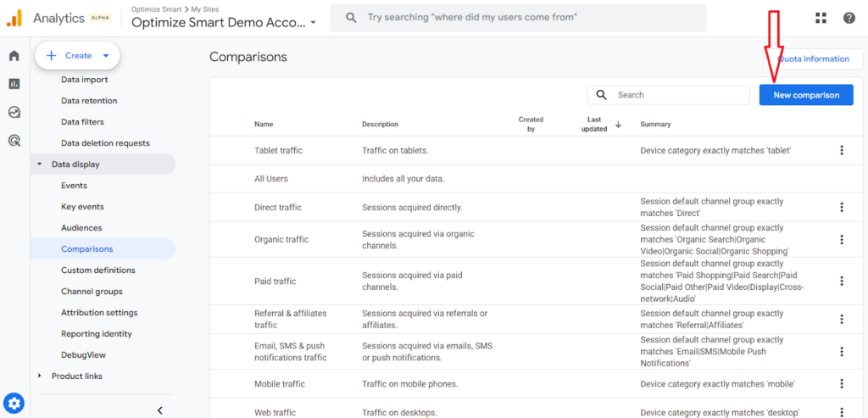Open Events under Data display
This screenshot has width=868, height=418.
(x=75, y=186)
